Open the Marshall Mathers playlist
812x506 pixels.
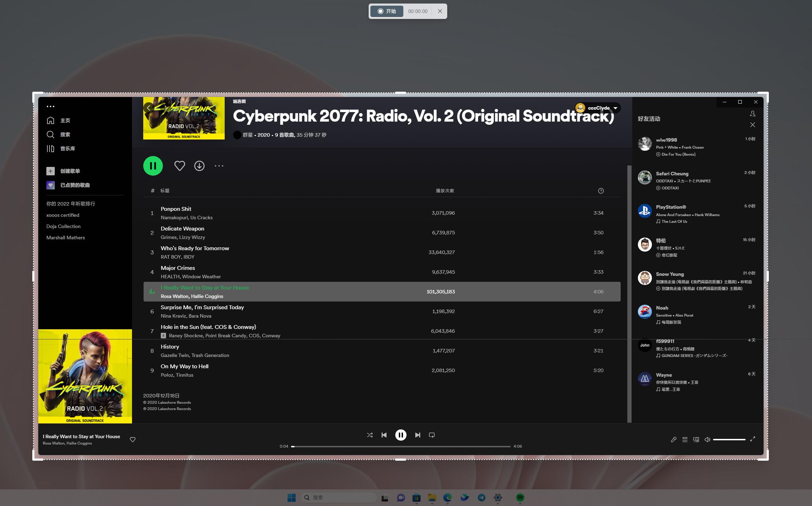[66, 238]
